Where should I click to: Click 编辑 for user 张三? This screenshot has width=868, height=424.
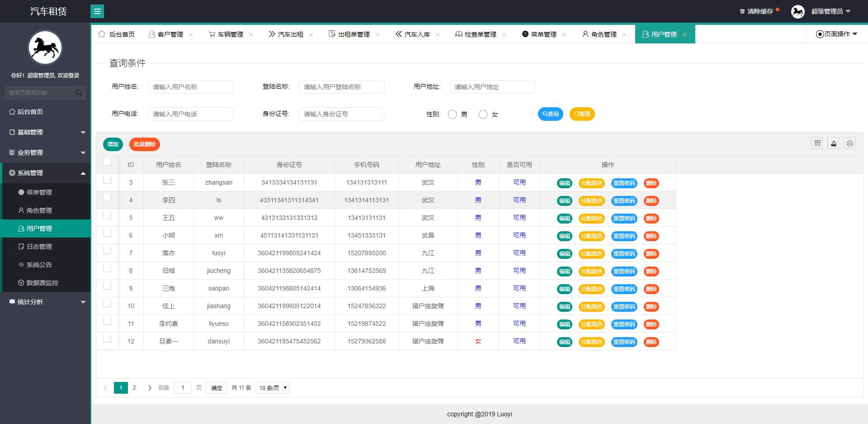coord(565,183)
